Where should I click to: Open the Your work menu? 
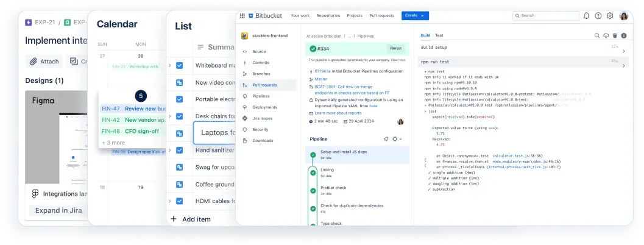tap(300, 16)
